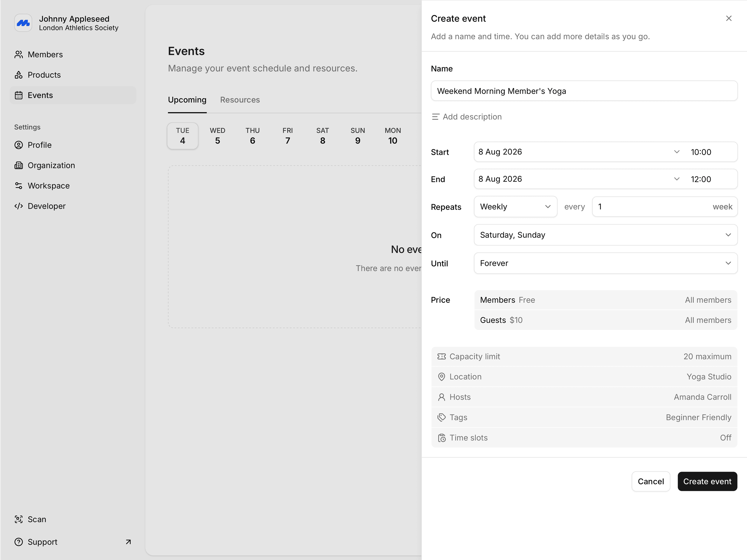Open the End date dropdown chevron

[676, 179]
